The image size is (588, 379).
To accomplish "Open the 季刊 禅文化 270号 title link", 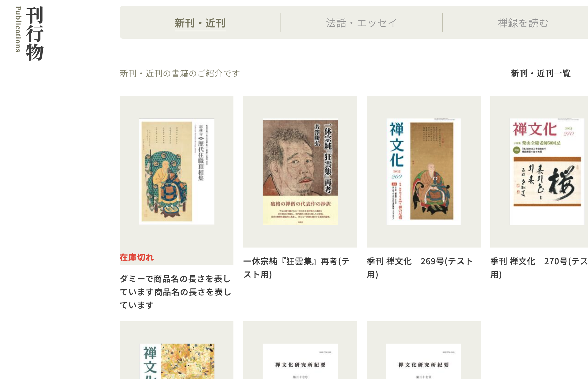I will coord(539,268).
